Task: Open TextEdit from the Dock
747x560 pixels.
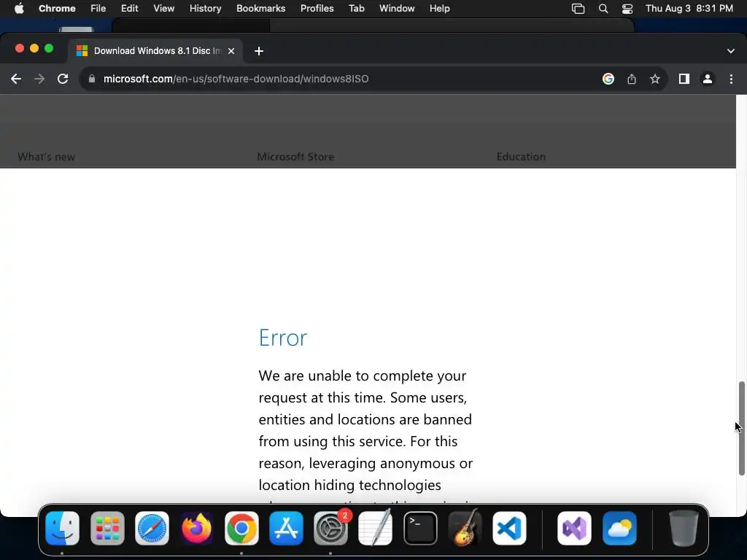Action: pyautogui.click(x=376, y=528)
